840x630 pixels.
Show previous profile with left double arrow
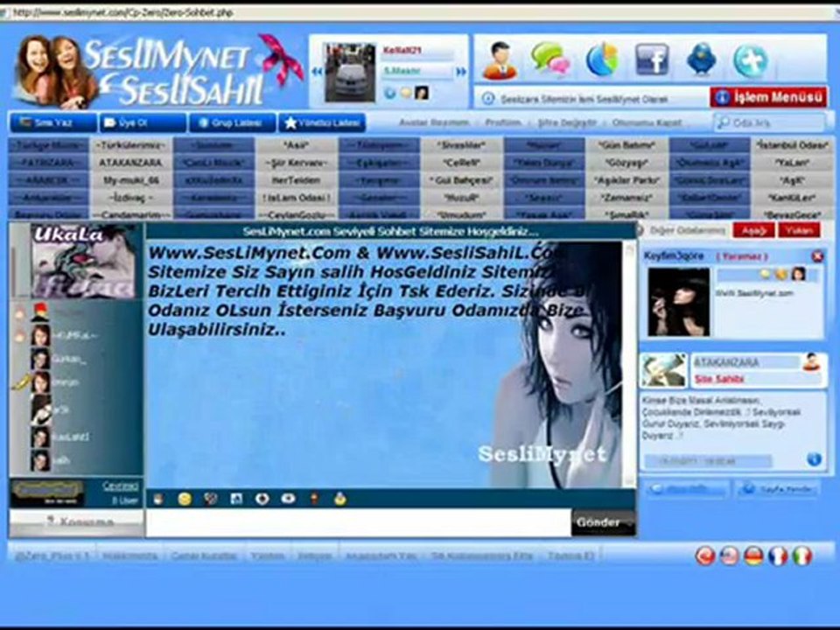coord(317,71)
